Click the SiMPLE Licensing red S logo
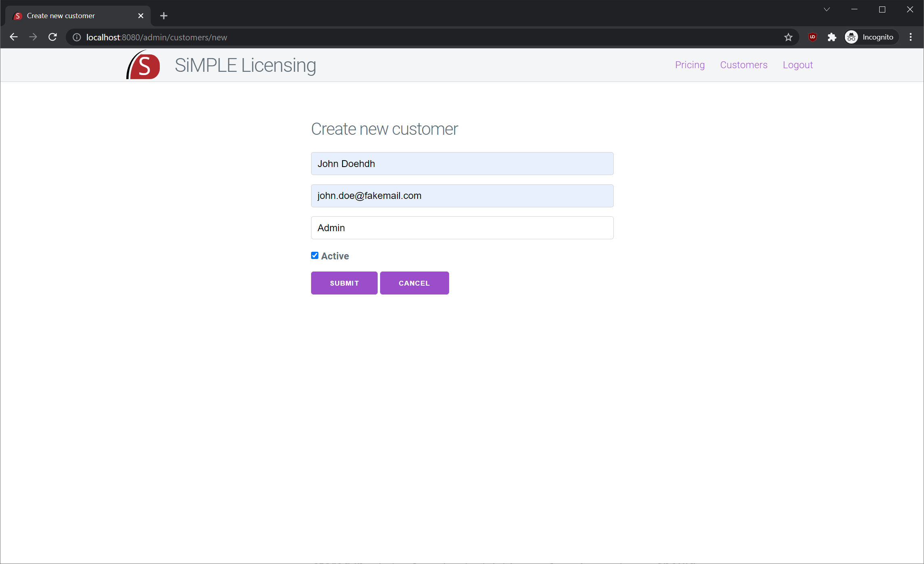 pyautogui.click(x=144, y=65)
